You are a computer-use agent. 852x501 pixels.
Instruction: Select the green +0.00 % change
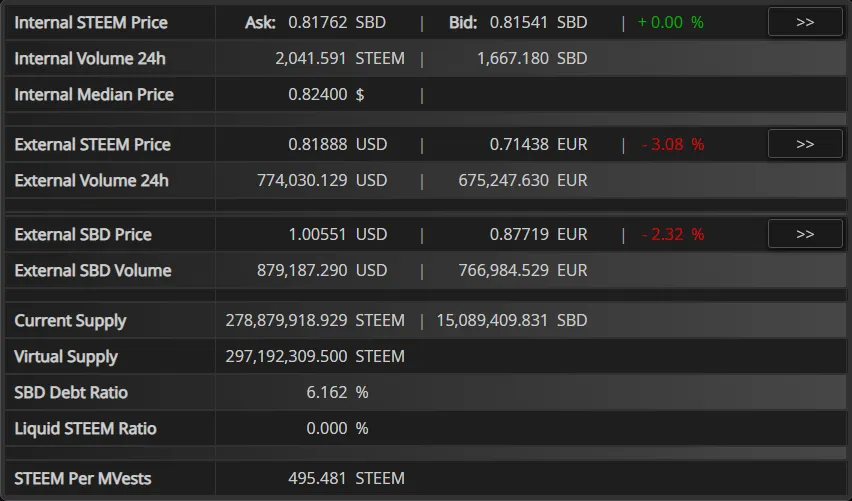pos(671,22)
